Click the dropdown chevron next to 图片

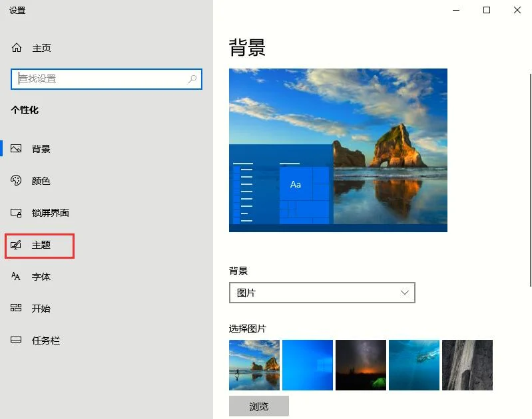[404, 293]
